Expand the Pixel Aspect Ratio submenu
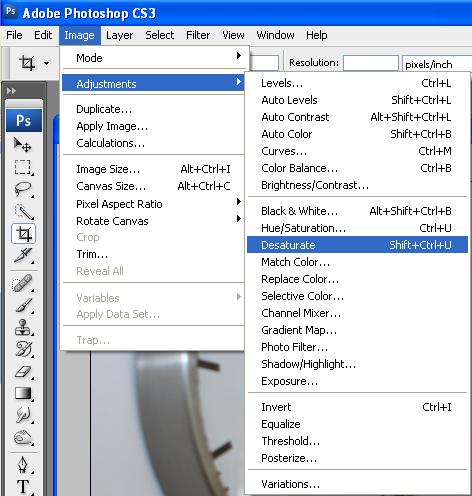 [x=154, y=204]
